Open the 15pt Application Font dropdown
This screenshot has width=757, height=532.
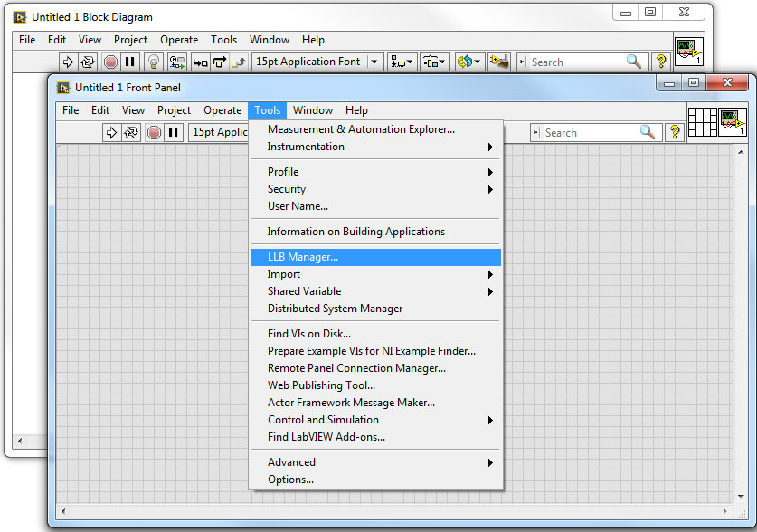318,62
